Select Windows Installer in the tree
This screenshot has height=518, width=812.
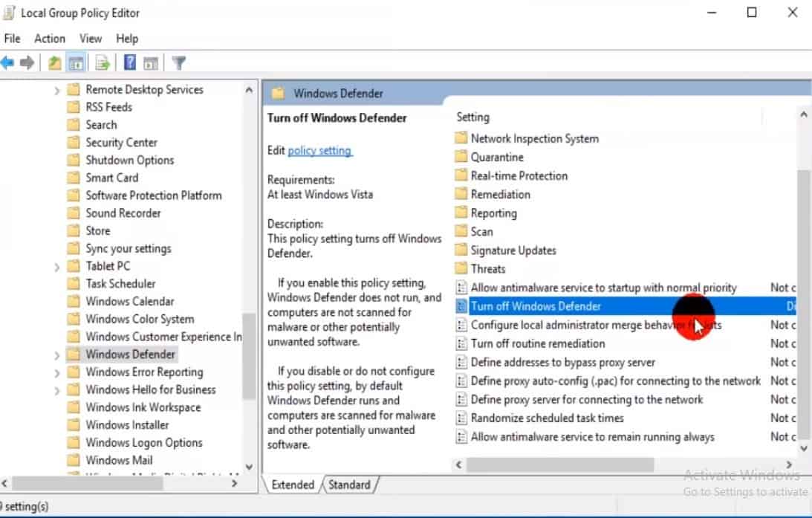pyautogui.click(x=127, y=425)
